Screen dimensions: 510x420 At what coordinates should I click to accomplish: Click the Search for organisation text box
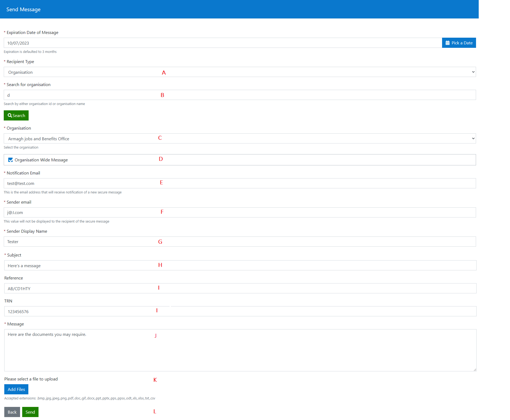[x=240, y=95]
